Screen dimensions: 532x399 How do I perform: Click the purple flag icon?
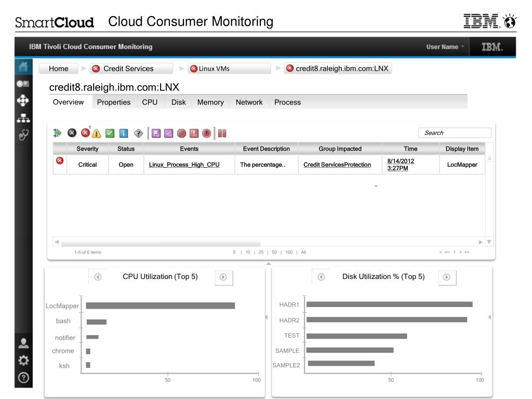coord(156,134)
